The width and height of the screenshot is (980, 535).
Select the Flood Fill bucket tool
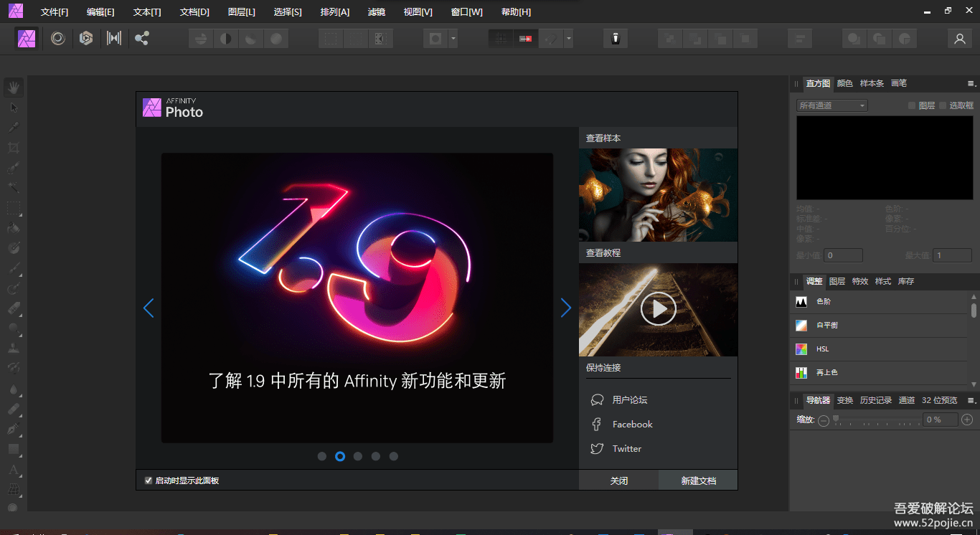[14, 229]
